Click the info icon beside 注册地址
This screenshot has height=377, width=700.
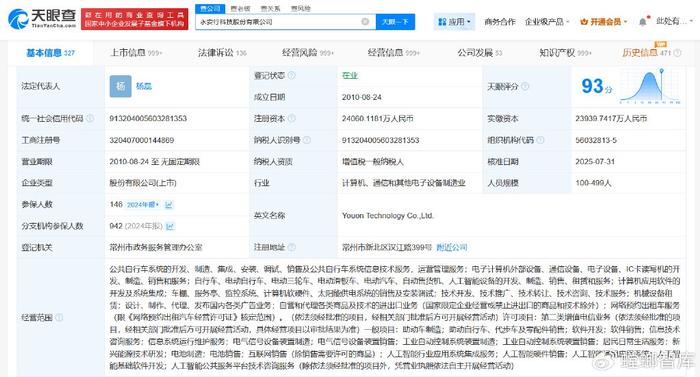[x=292, y=247]
